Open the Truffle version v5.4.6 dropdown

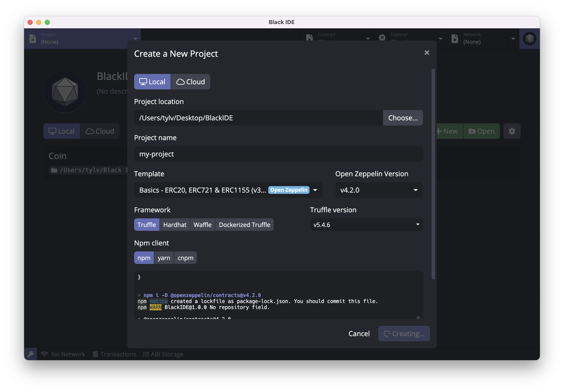tap(366, 225)
